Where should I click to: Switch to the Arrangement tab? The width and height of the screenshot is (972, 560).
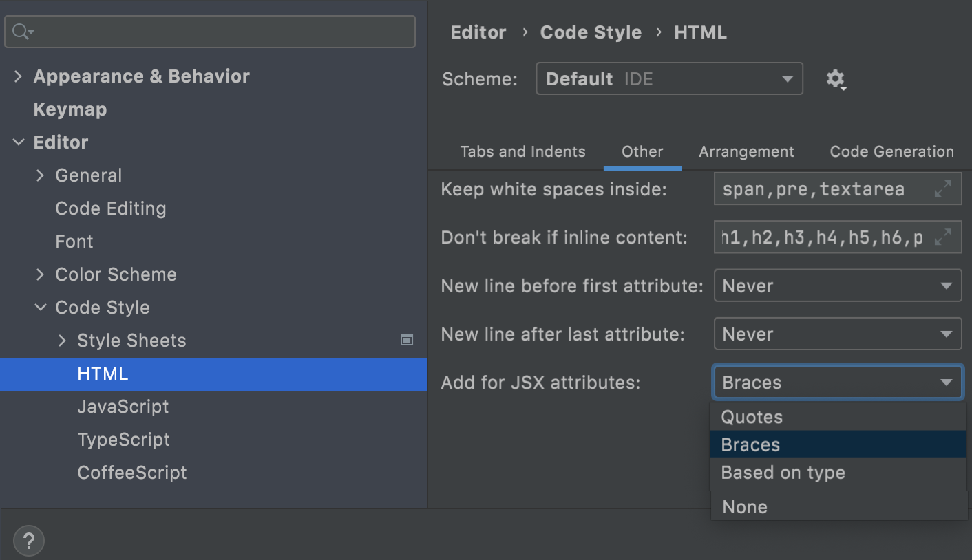click(x=746, y=151)
